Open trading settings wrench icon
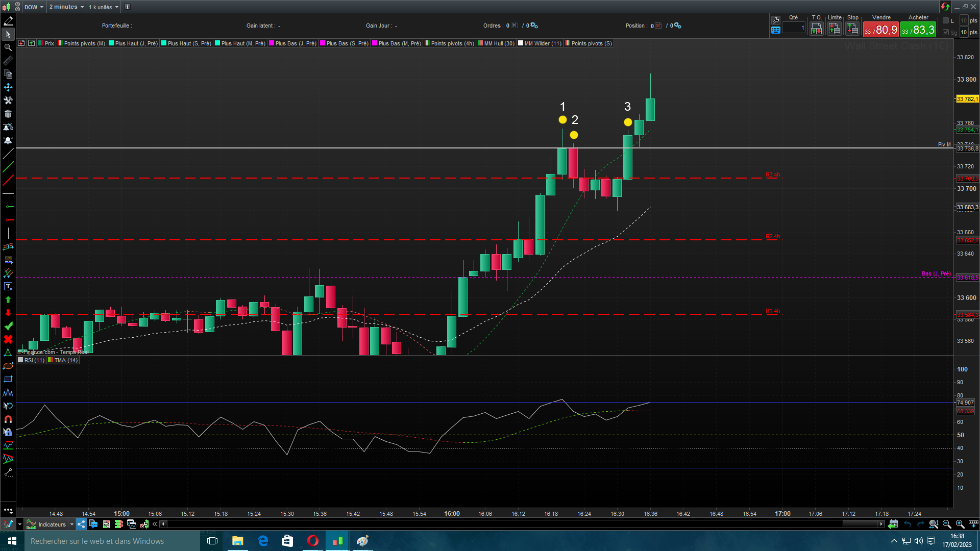Viewport: 980px width, 551px height. click(x=776, y=20)
